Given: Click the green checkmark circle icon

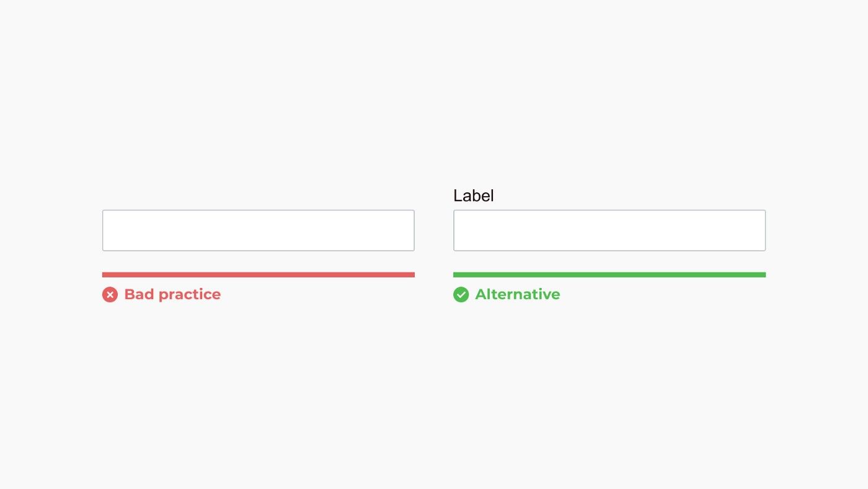Looking at the screenshot, I should click(x=461, y=295).
